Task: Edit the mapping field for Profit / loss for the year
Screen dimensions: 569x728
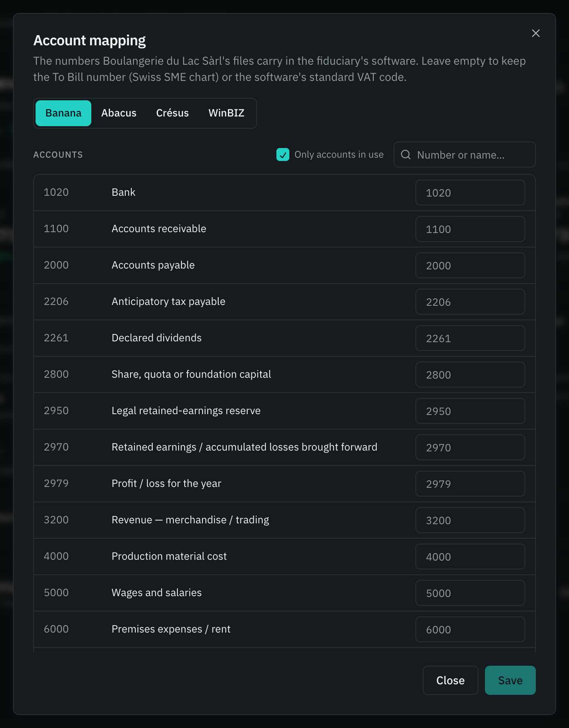Action: click(470, 484)
